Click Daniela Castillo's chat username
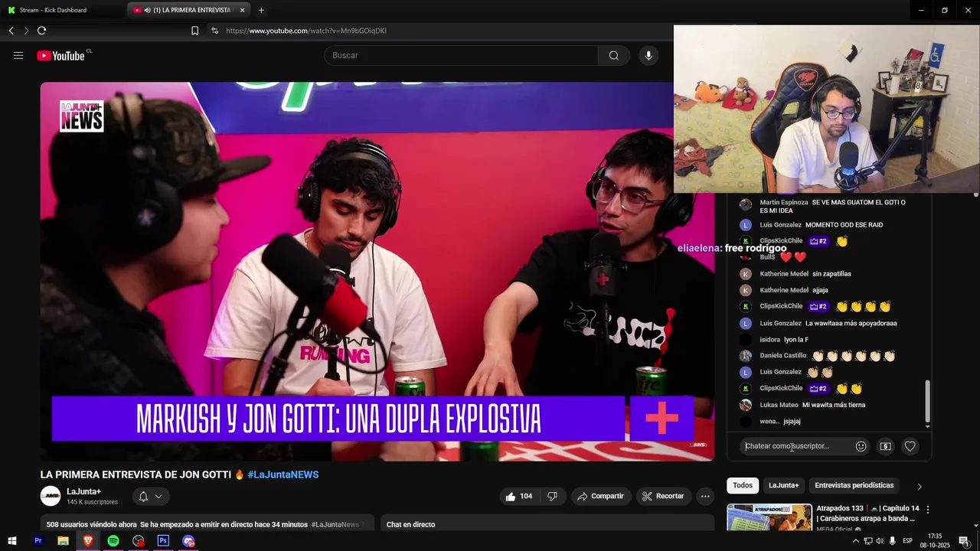Viewport: 980px width, 551px height. (782, 356)
